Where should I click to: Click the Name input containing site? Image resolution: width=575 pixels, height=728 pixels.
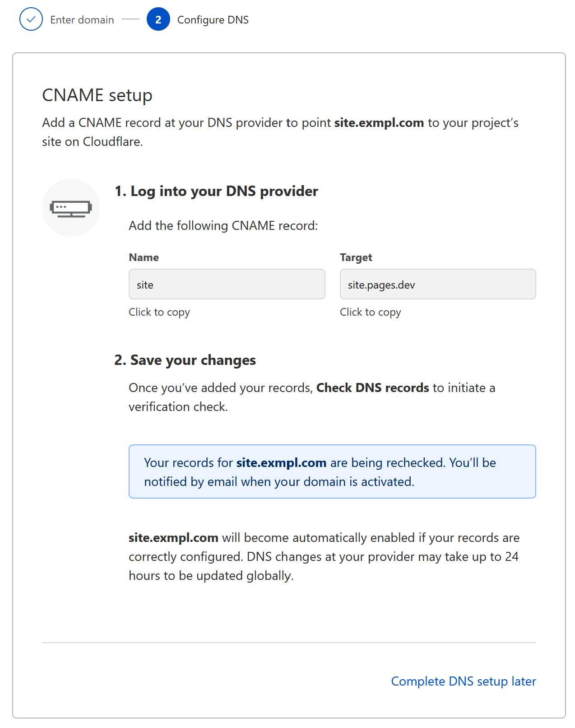(x=227, y=284)
